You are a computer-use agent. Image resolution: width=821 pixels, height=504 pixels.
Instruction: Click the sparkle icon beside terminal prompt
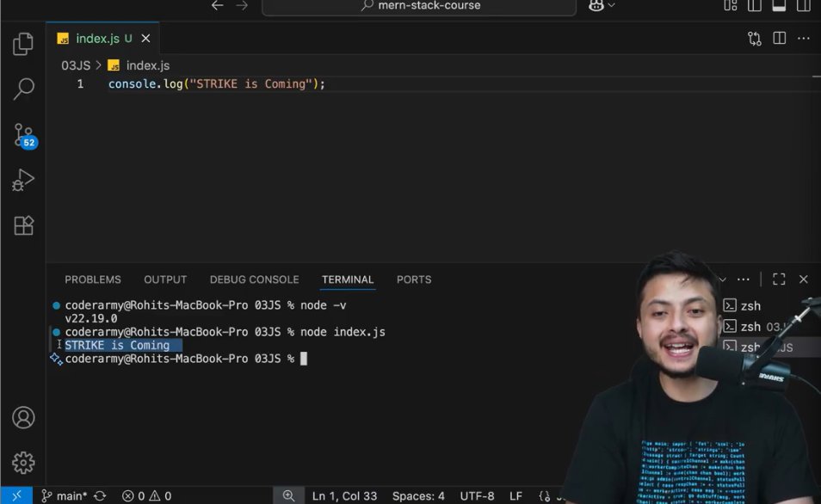point(56,359)
